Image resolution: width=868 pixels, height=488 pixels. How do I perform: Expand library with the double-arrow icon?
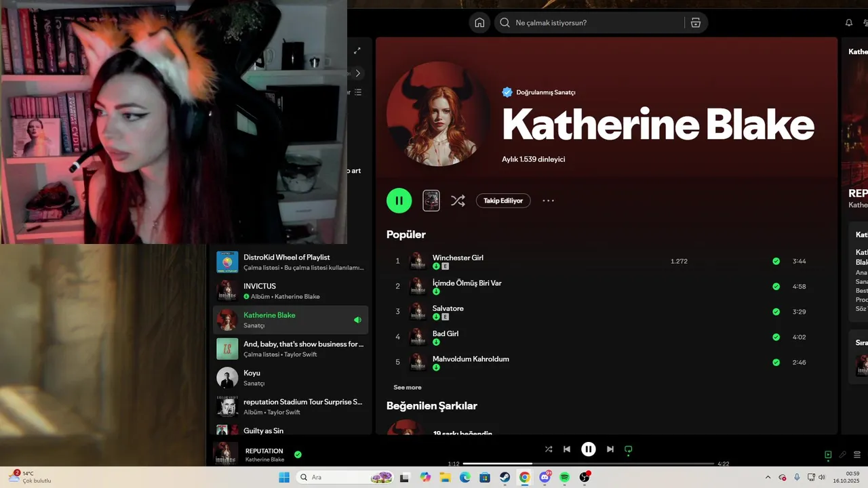tap(357, 51)
